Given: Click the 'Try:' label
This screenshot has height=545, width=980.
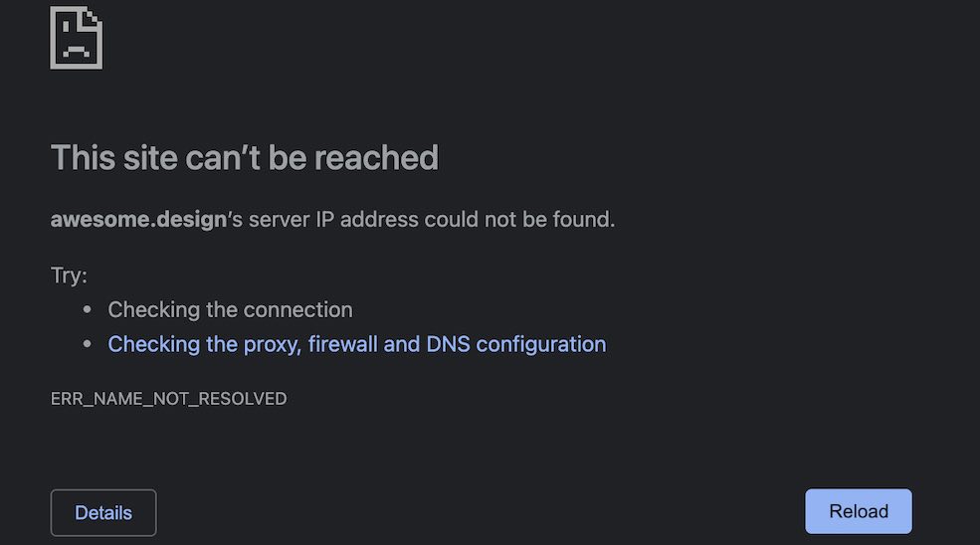Looking at the screenshot, I should click(x=69, y=275).
